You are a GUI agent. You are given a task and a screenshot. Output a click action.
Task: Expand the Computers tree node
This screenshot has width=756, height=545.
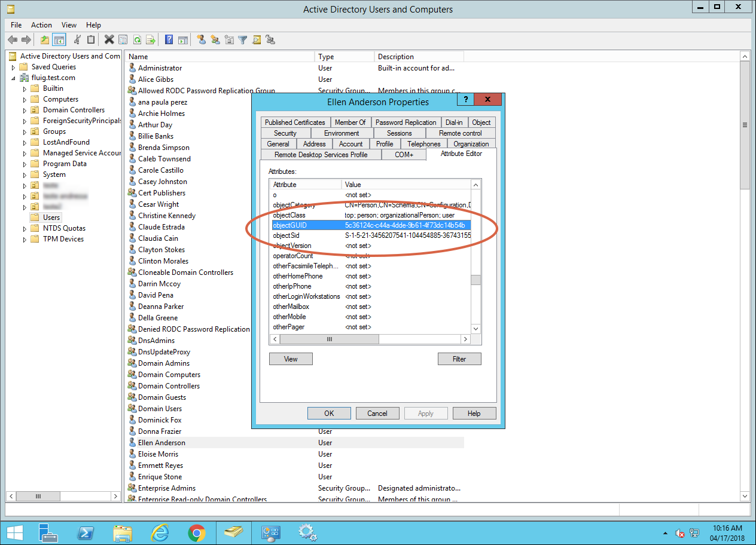tap(24, 99)
